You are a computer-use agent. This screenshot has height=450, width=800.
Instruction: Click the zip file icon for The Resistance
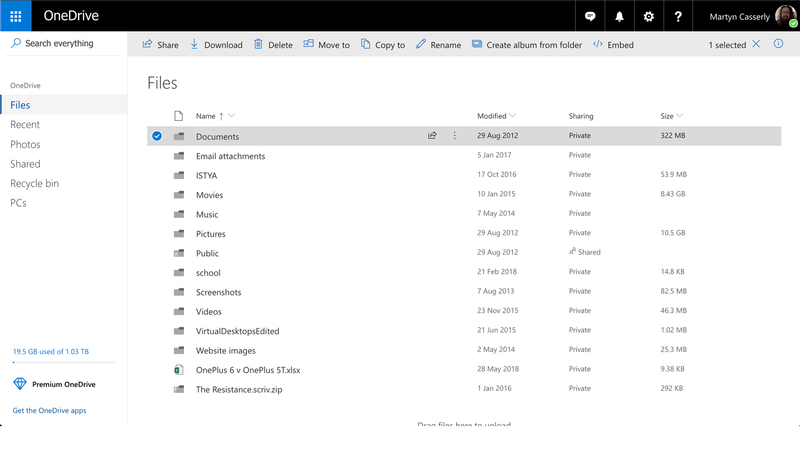coord(179,389)
